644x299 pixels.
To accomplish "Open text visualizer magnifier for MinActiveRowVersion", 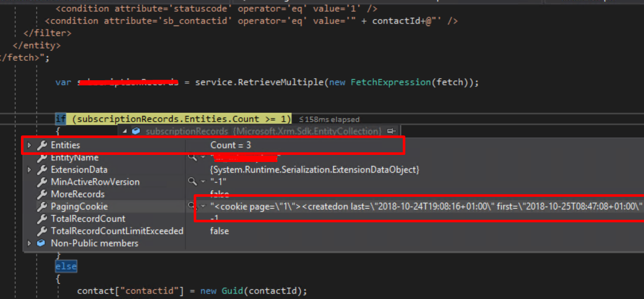I will coord(192,182).
